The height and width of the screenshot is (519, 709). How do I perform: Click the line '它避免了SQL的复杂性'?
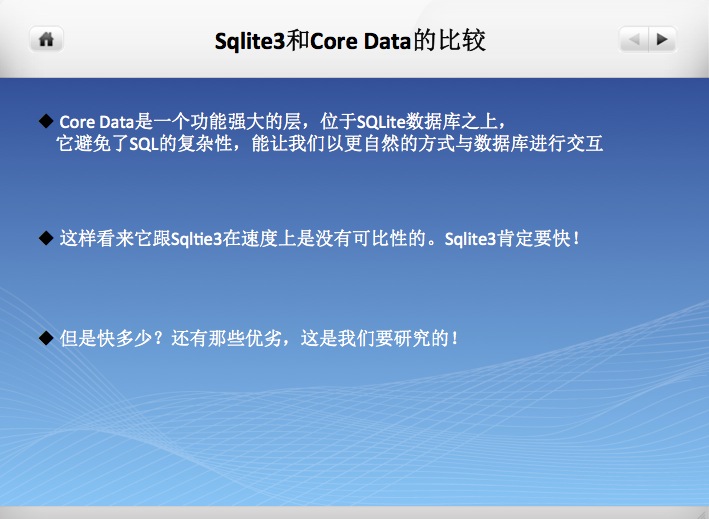tap(330, 144)
